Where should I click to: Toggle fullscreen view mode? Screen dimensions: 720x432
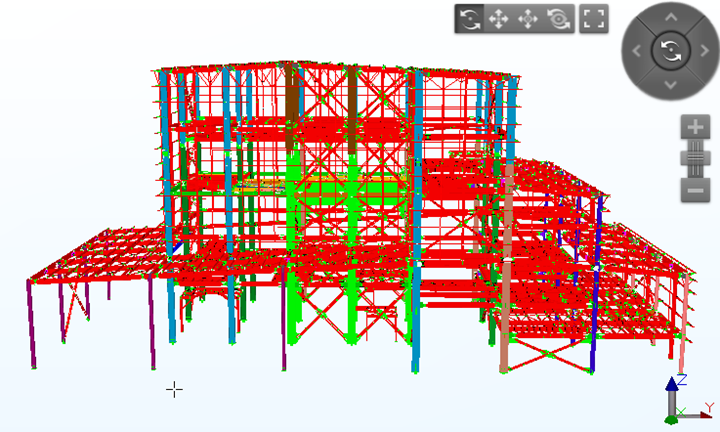coord(594,19)
